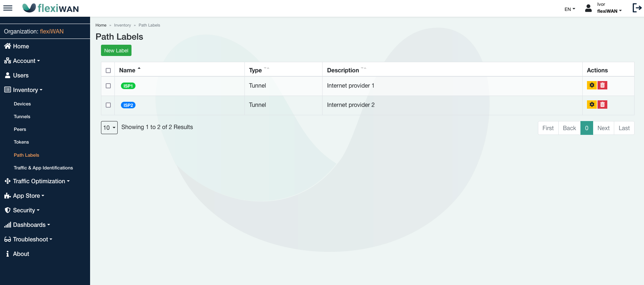Click the blue ISP2 label badge
The height and width of the screenshot is (285, 644).
[x=128, y=105]
